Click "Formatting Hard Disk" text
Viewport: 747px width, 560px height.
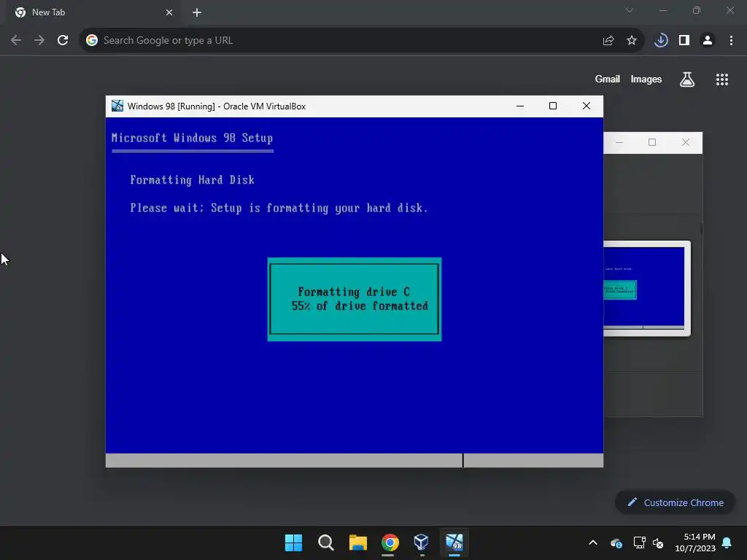tap(192, 180)
